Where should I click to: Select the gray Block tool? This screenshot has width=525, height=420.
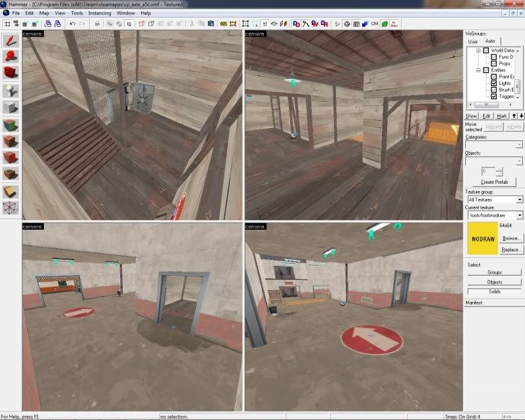10,108
